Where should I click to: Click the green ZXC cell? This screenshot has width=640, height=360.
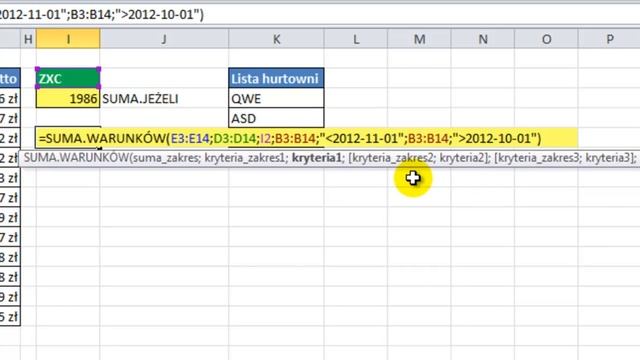coord(68,78)
